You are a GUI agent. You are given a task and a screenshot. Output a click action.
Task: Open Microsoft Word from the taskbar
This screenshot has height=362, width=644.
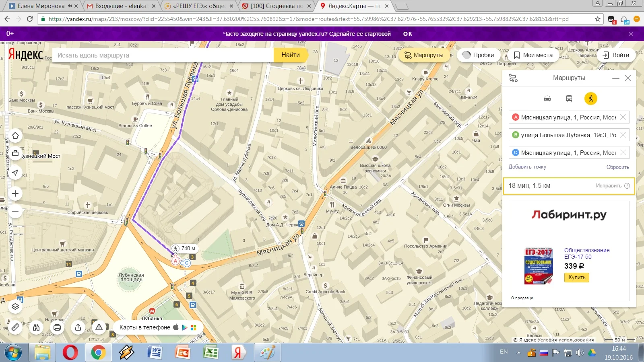point(155,353)
